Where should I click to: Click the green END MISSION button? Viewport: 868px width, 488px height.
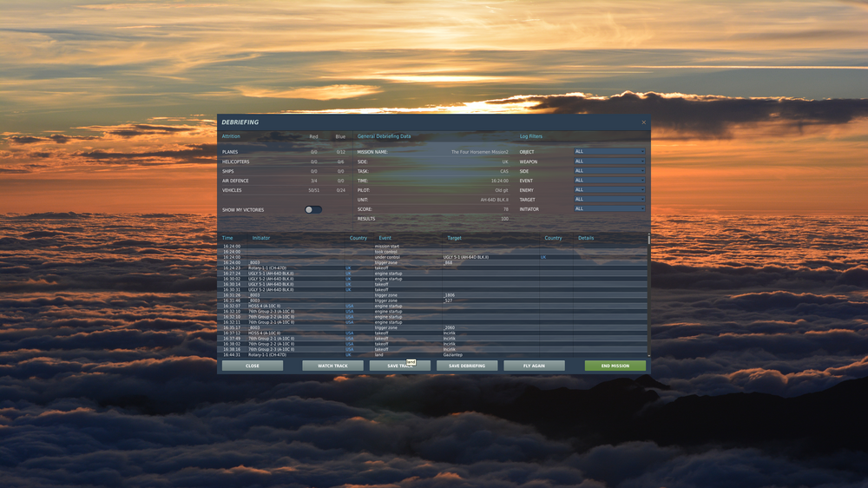click(615, 366)
